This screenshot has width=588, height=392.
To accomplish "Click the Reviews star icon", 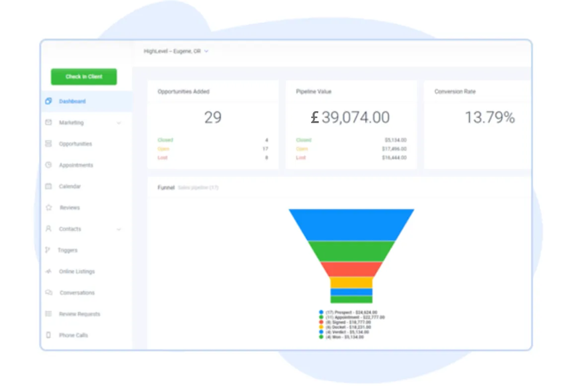I will point(49,207).
